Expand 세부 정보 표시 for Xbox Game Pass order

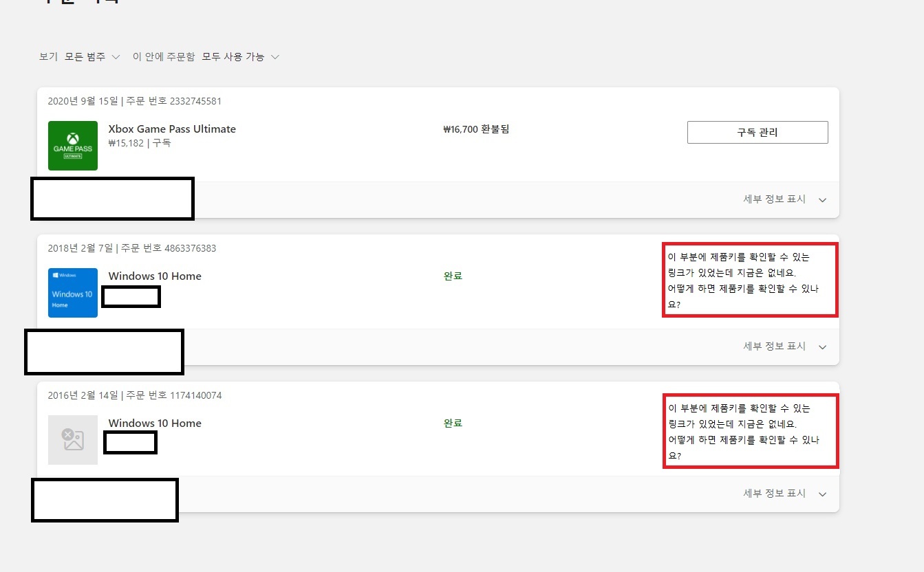785,199
